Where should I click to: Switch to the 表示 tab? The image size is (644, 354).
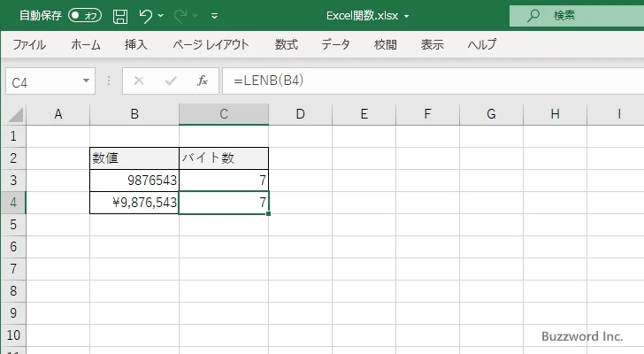(432, 44)
